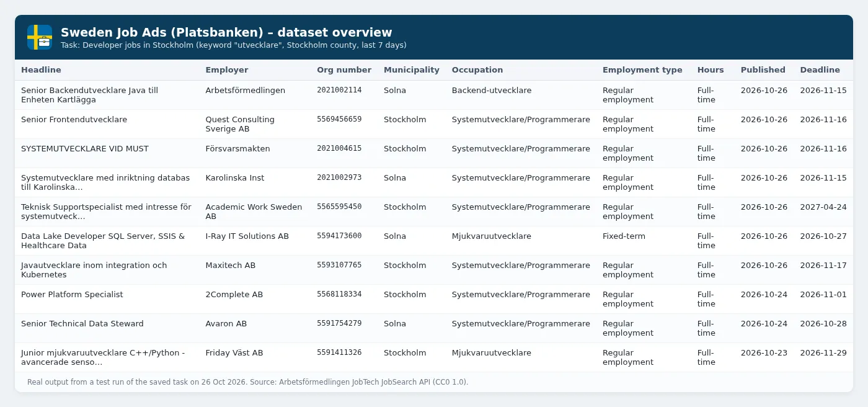The height and width of the screenshot is (407, 868).
Task: Click deadline 2026-10-27
Action: point(823,236)
